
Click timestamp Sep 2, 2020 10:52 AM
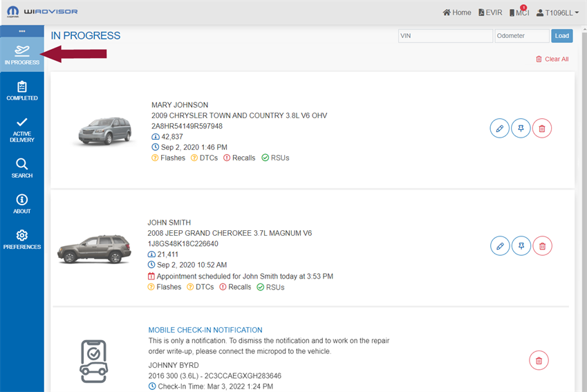187,265
